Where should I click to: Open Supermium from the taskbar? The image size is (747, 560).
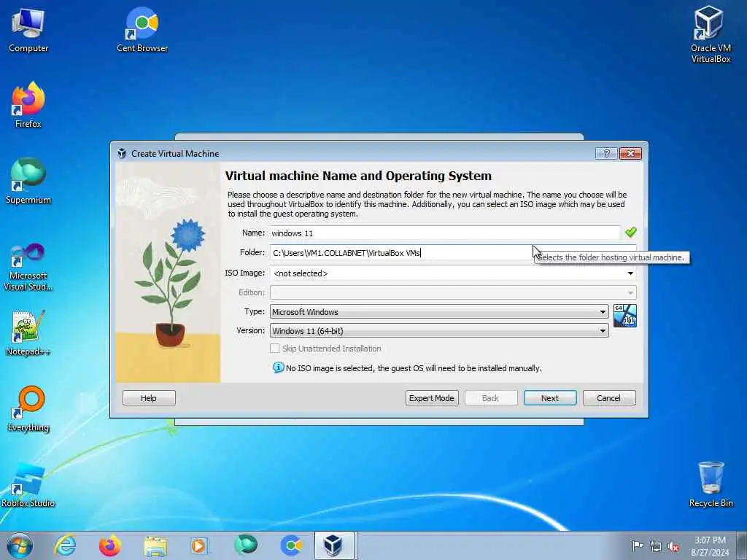click(x=246, y=545)
